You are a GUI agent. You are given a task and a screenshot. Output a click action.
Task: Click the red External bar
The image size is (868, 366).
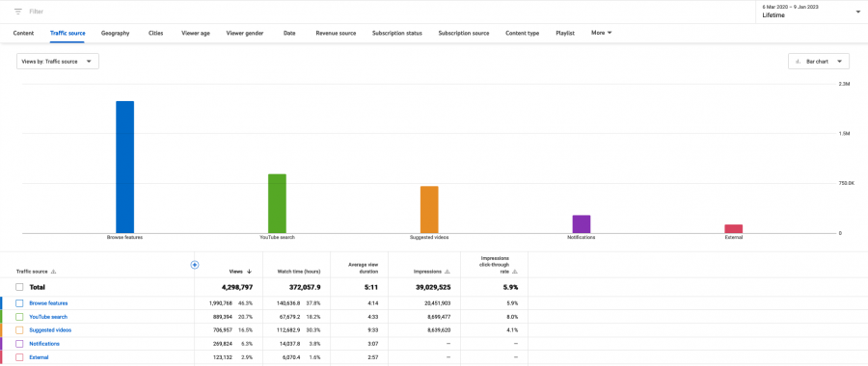coord(734,229)
